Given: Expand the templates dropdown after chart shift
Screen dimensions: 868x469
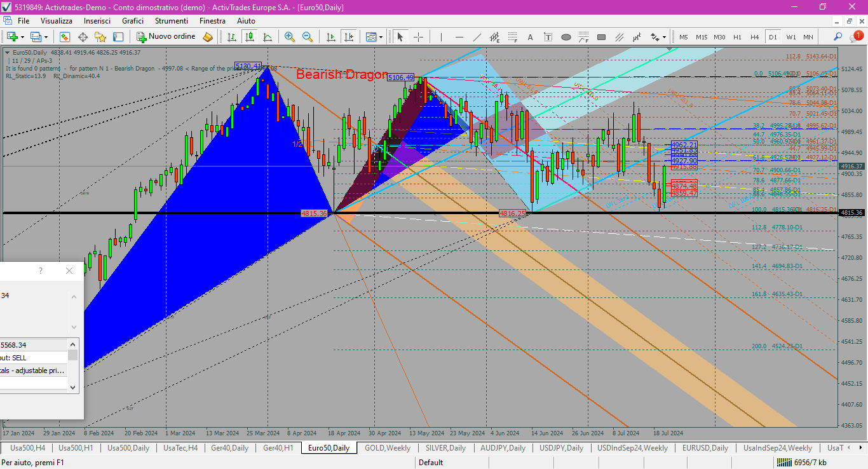Looking at the screenshot, I should pyautogui.click(x=381, y=37).
